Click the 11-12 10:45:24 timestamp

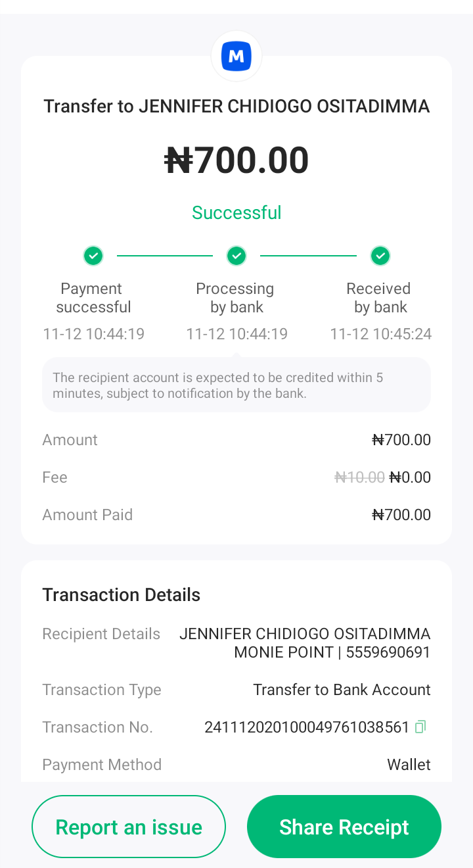click(380, 334)
